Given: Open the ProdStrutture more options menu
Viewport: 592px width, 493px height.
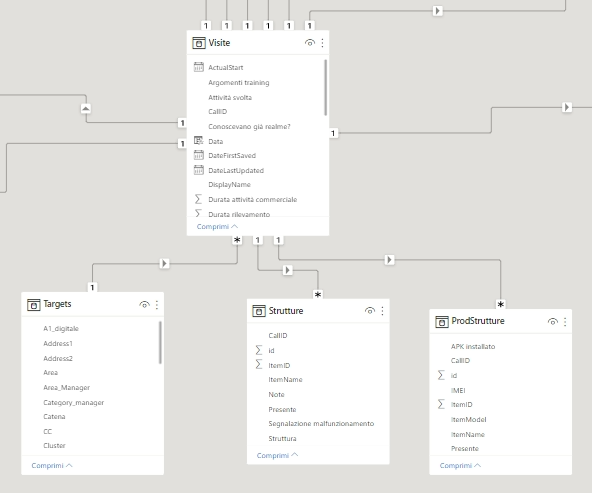Looking at the screenshot, I should pyautogui.click(x=565, y=322).
